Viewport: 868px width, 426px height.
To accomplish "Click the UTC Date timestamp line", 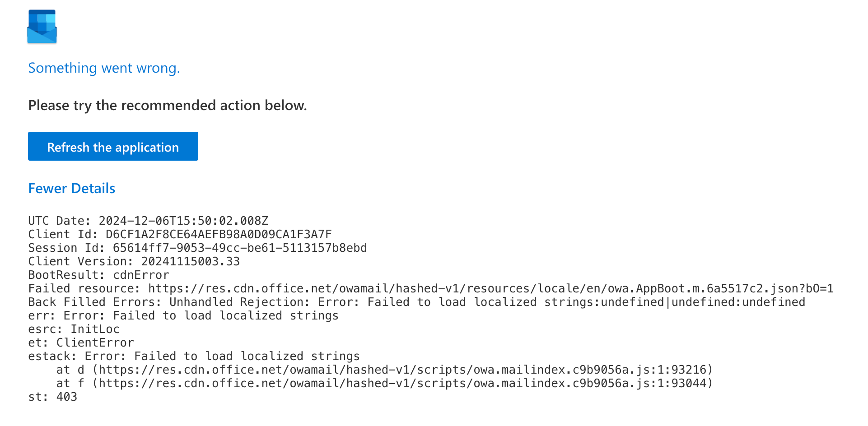I will 148,221.
